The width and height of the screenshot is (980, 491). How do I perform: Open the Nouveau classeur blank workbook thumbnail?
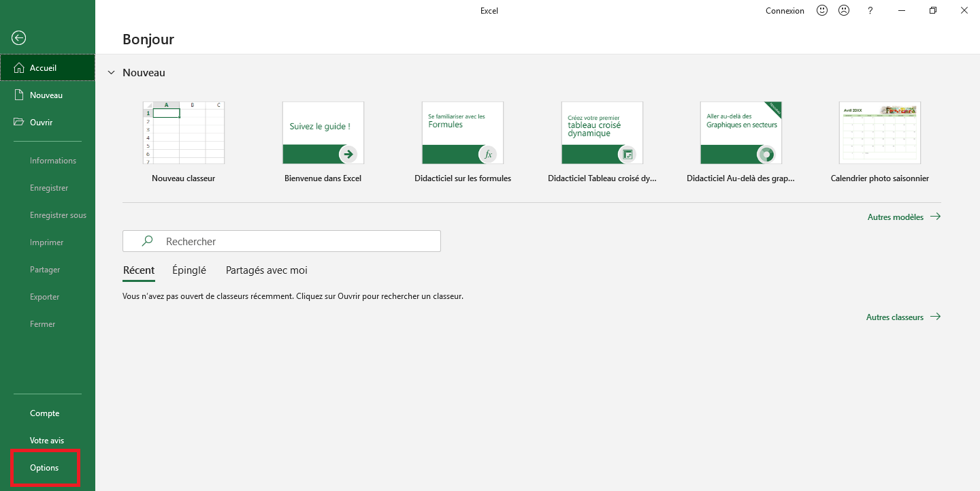coord(184,133)
